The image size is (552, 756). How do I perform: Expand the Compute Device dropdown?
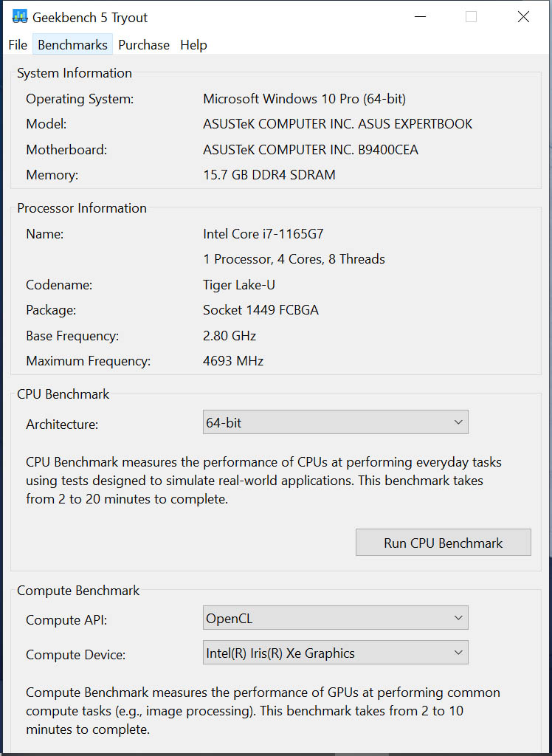335,653
